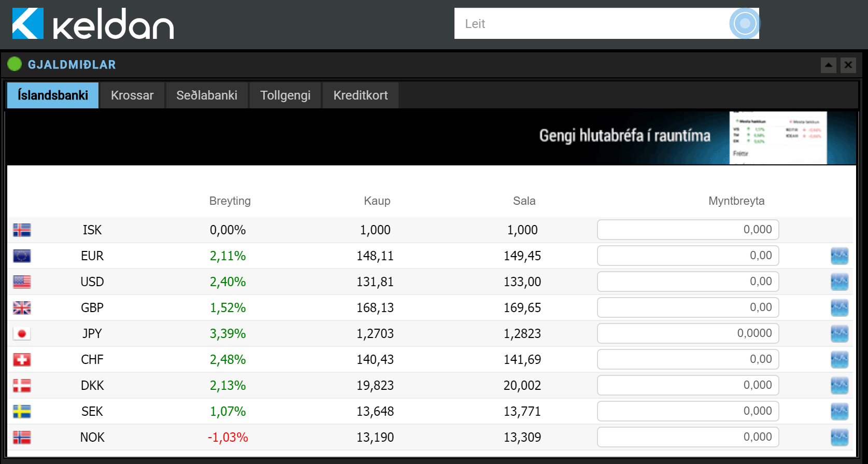Screen dimensions: 868x464
Task: Open the DKK exchange rate chart icon
Action: pyautogui.click(x=839, y=385)
